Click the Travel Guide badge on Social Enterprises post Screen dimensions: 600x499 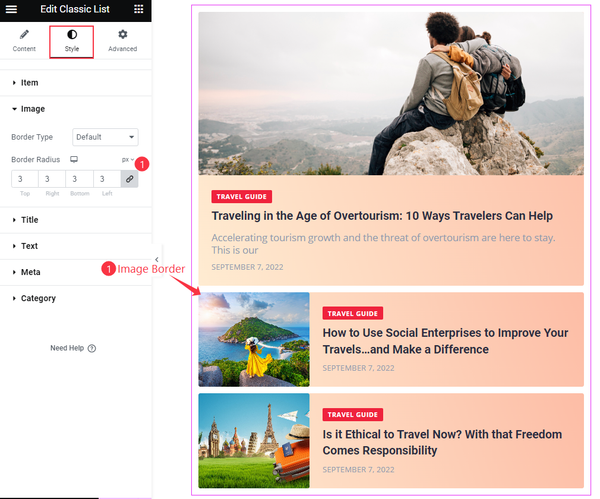352,313
